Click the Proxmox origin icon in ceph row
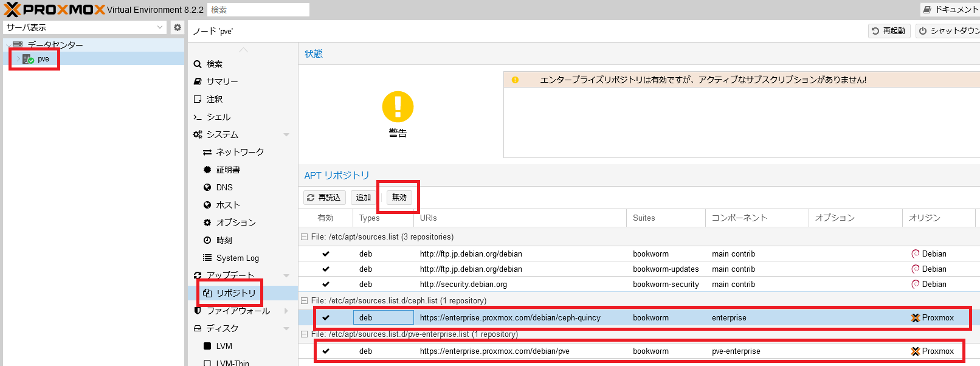 (x=916, y=318)
